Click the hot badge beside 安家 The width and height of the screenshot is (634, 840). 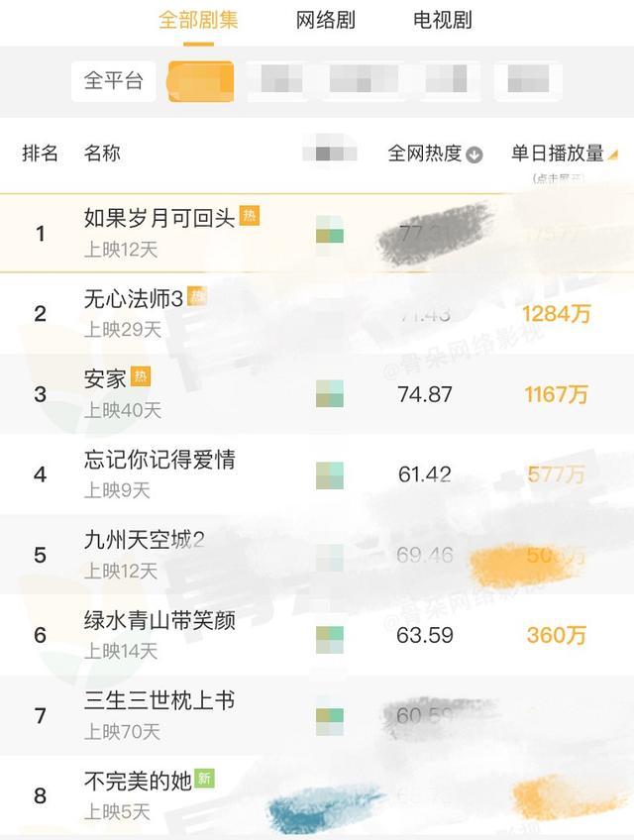pos(141,376)
